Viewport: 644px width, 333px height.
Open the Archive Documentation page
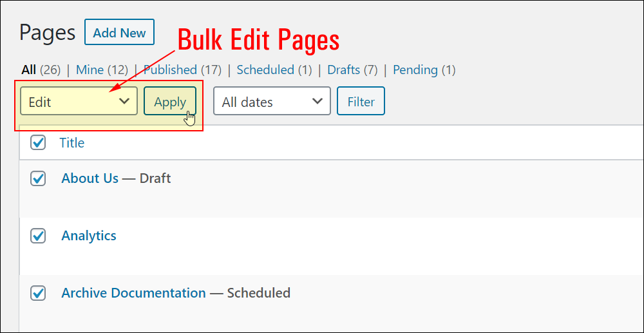133,293
